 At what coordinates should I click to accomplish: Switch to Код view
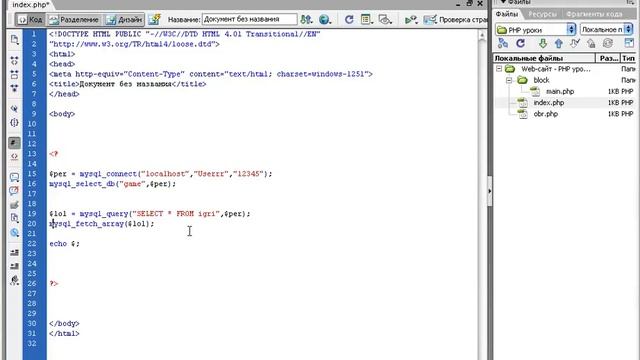(30, 20)
